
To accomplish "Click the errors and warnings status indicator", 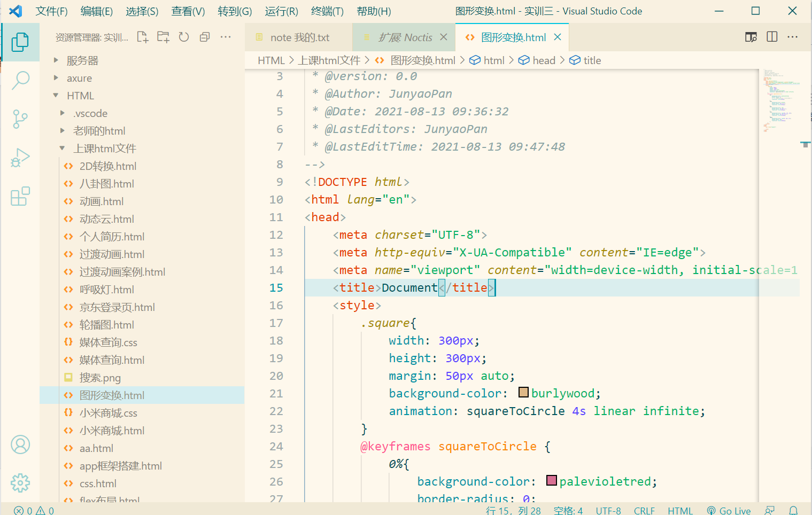I will pyautogui.click(x=34, y=510).
